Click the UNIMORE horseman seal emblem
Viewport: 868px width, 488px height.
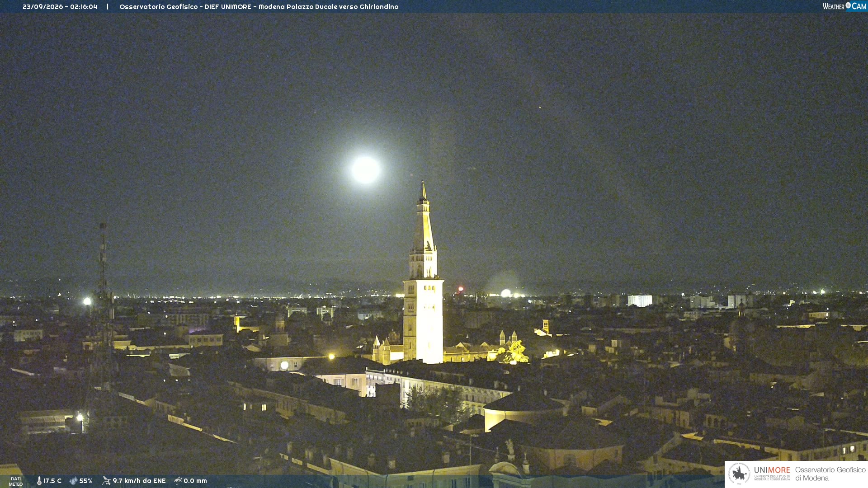pos(739,474)
